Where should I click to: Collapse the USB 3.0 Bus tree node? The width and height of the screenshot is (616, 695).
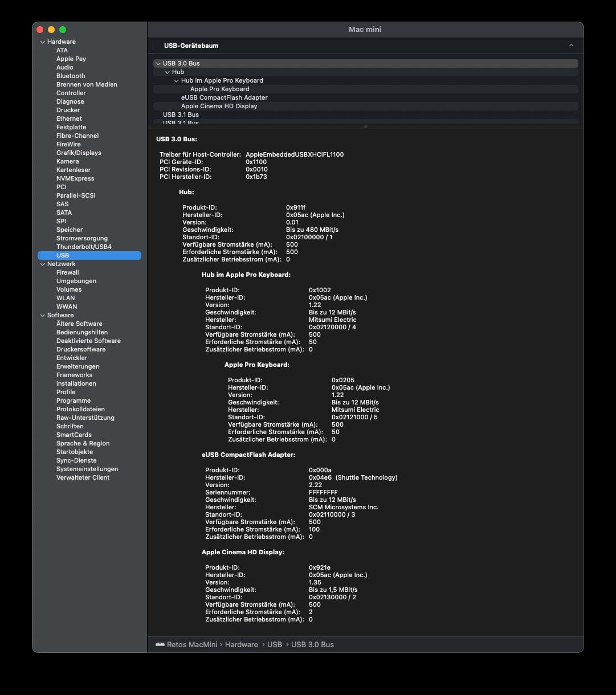coord(158,63)
